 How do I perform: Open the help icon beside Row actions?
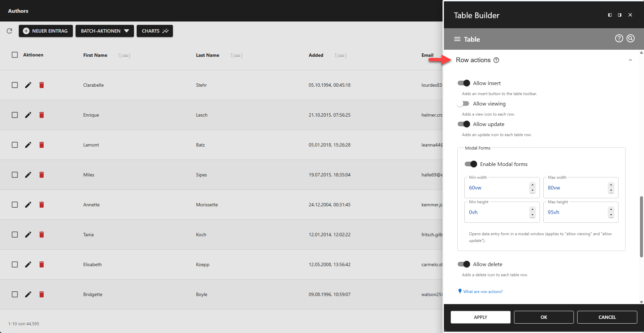[x=497, y=60]
